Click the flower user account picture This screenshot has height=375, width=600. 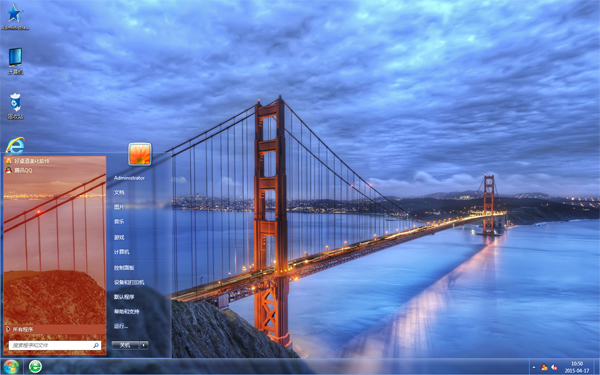140,154
